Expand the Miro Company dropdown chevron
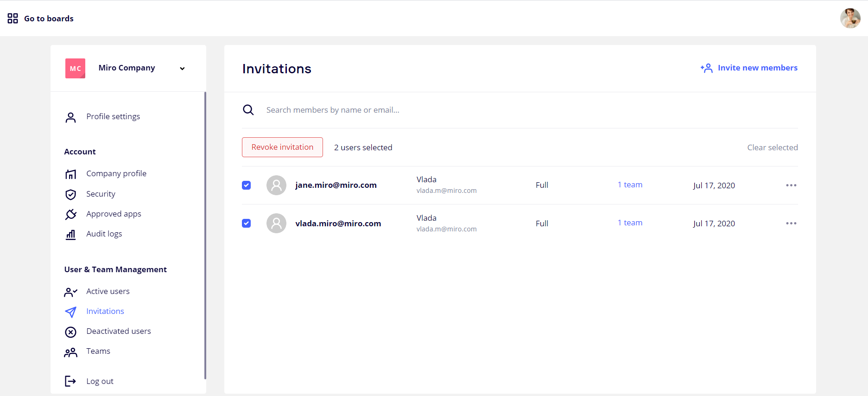Image resolution: width=868 pixels, height=396 pixels. pos(182,69)
